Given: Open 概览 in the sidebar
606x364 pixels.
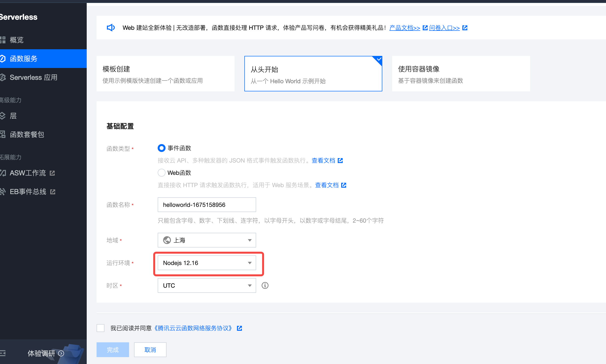Looking at the screenshot, I should click(17, 40).
